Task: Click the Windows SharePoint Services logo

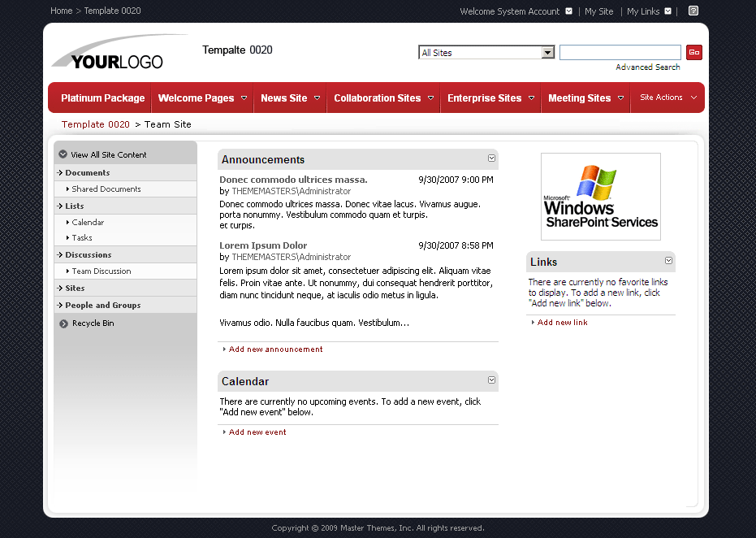Action: tap(600, 196)
